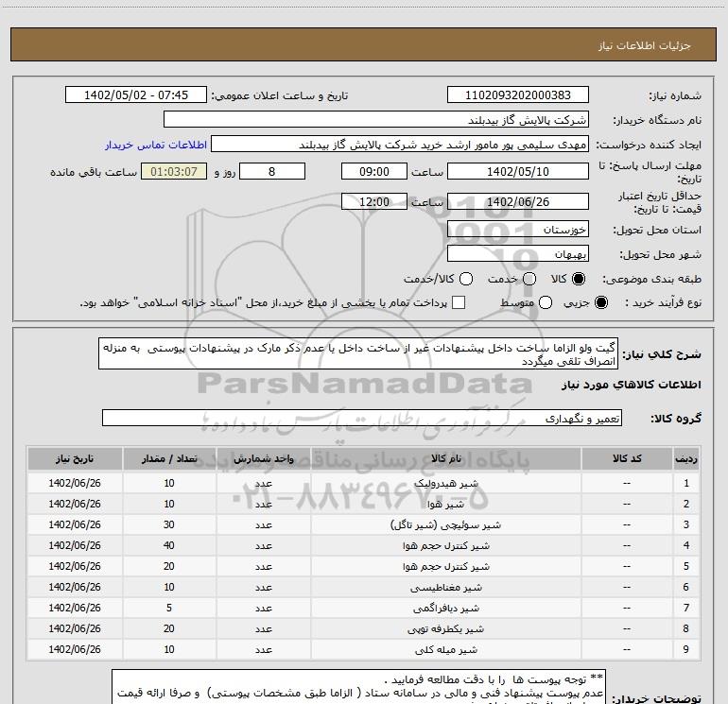728x704 pixels.
Task: Select the جزیی purchase type radio
Action: coord(600,302)
